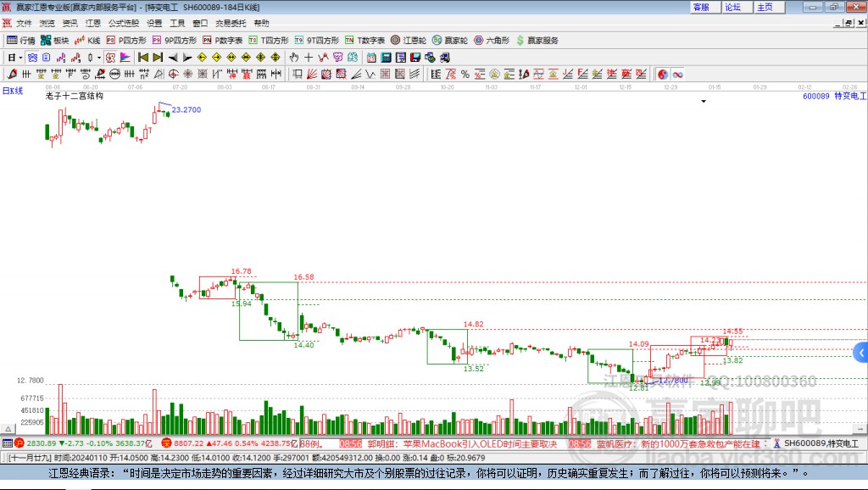The height and width of the screenshot is (490, 868).
Task: Open the small black chart dropdown arrow
Action: point(704,102)
